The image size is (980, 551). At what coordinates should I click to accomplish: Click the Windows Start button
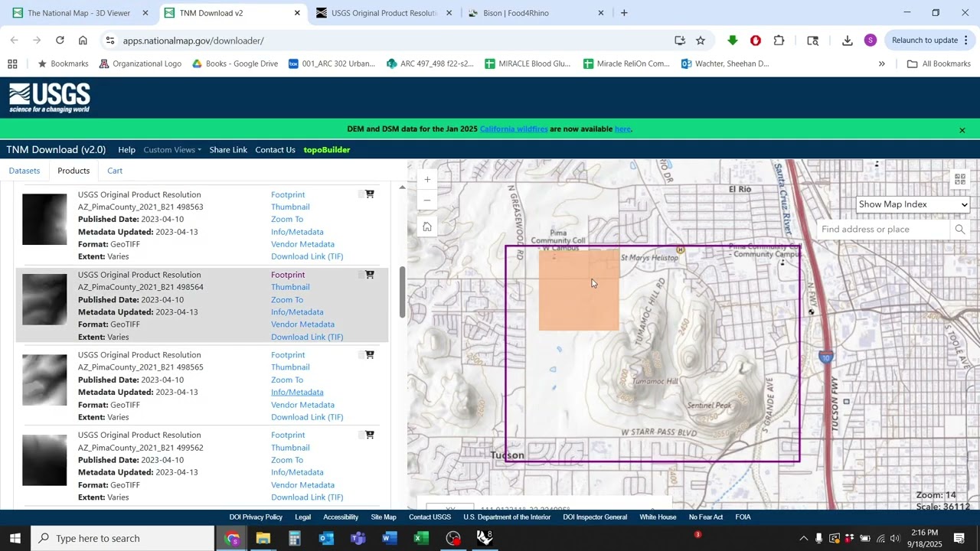[x=15, y=538]
